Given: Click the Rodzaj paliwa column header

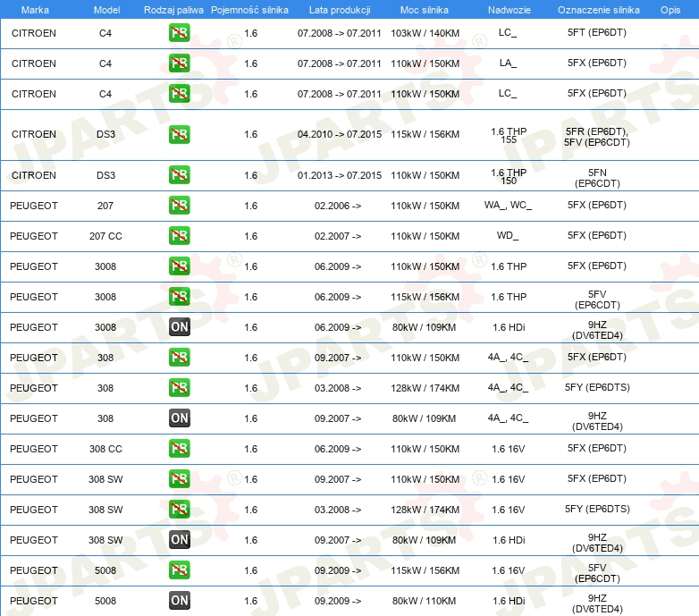Looking at the screenshot, I should tap(173, 10).
